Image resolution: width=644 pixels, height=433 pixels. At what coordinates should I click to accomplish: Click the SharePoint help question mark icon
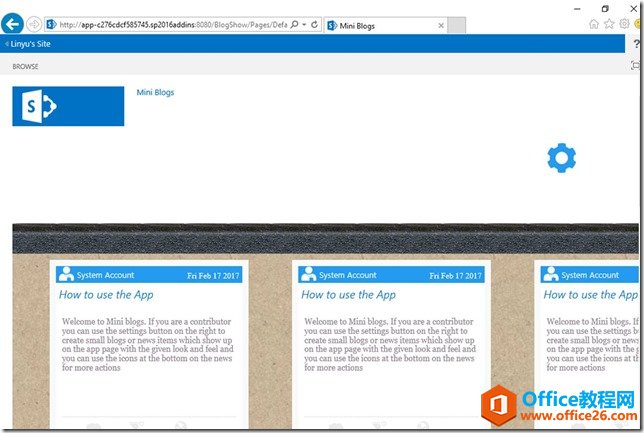(x=637, y=44)
